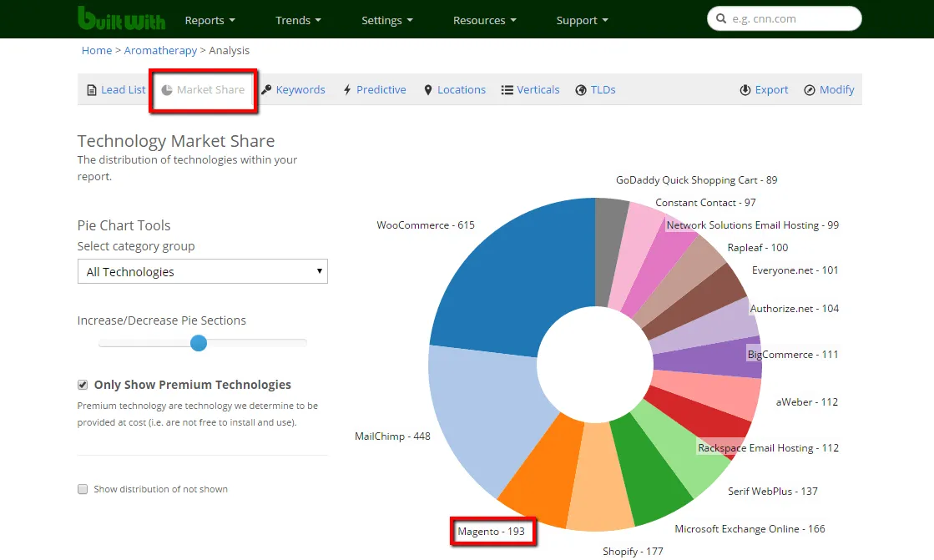The height and width of the screenshot is (560, 934).
Task: Expand the Trends menu
Action: 298,20
